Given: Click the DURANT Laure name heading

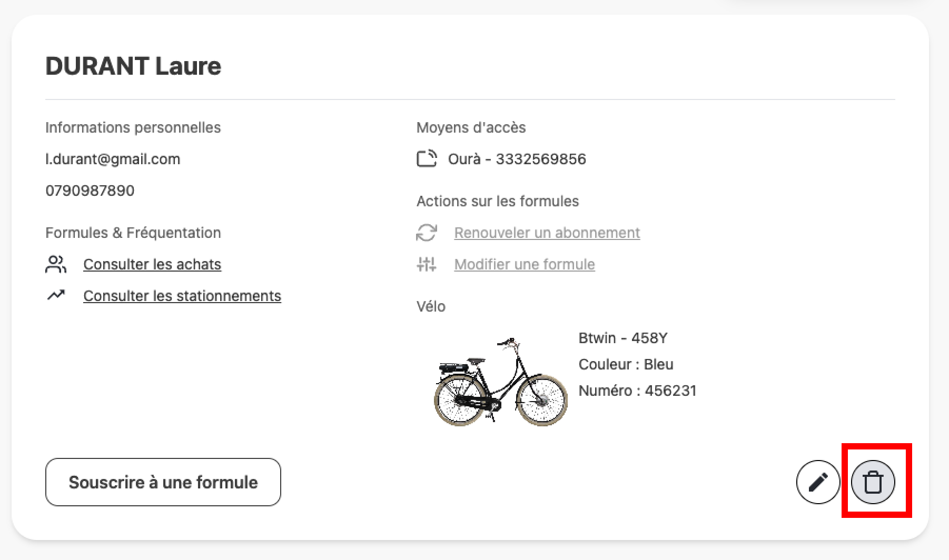Looking at the screenshot, I should click(133, 66).
